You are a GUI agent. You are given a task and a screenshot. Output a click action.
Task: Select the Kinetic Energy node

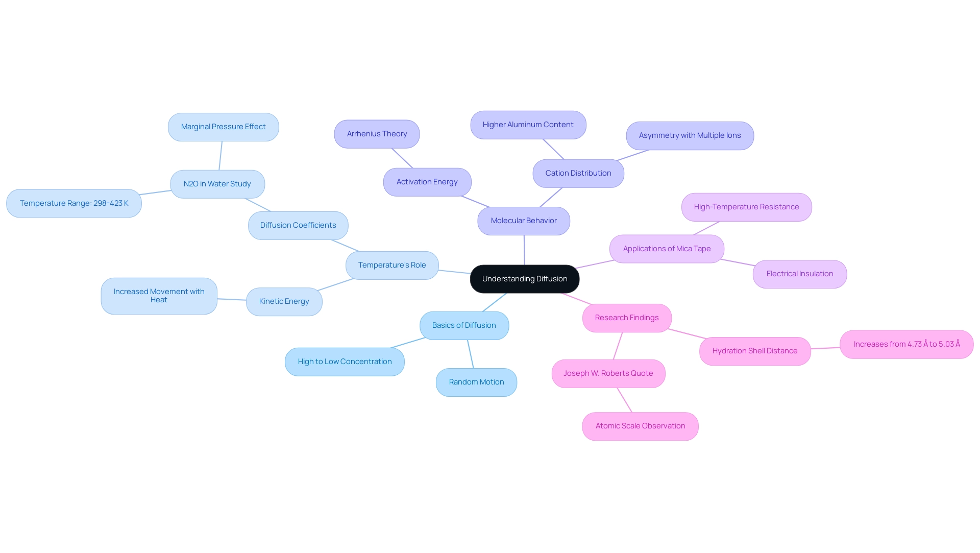pyautogui.click(x=285, y=300)
